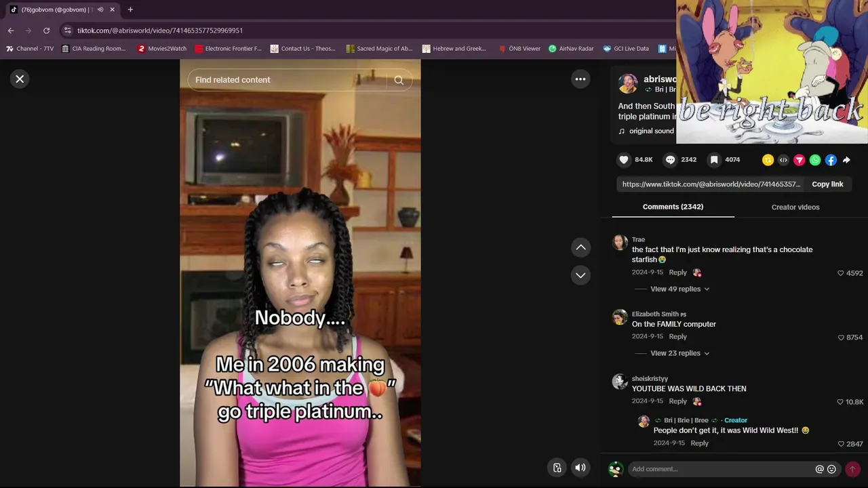868x488 pixels.
Task: Open more share options arrow
Action: pos(846,160)
